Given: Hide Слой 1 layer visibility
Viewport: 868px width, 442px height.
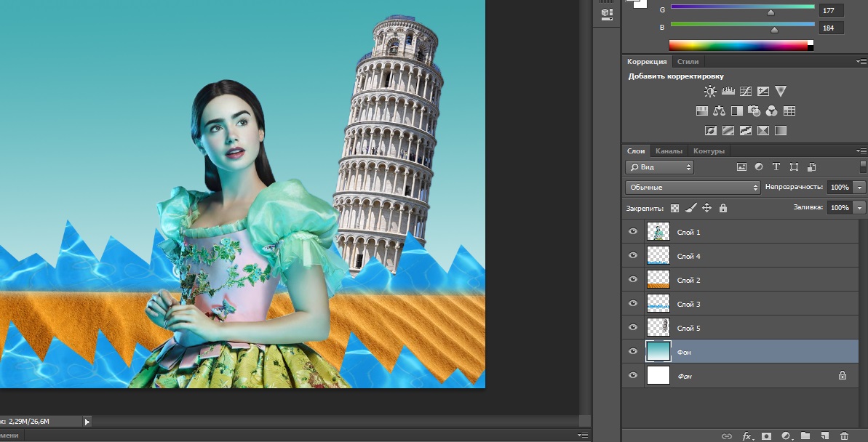Looking at the screenshot, I should [x=633, y=232].
